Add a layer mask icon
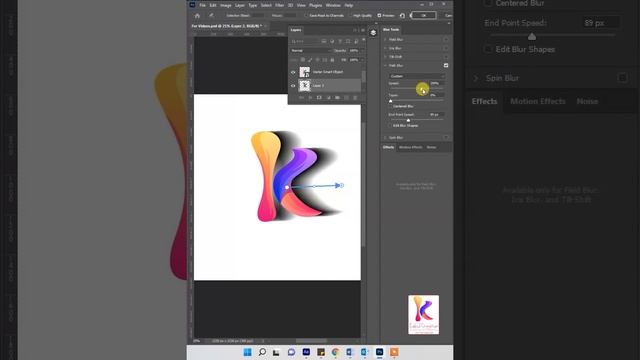Image resolution: width=640 pixels, height=360 pixels. [x=319, y=98]
